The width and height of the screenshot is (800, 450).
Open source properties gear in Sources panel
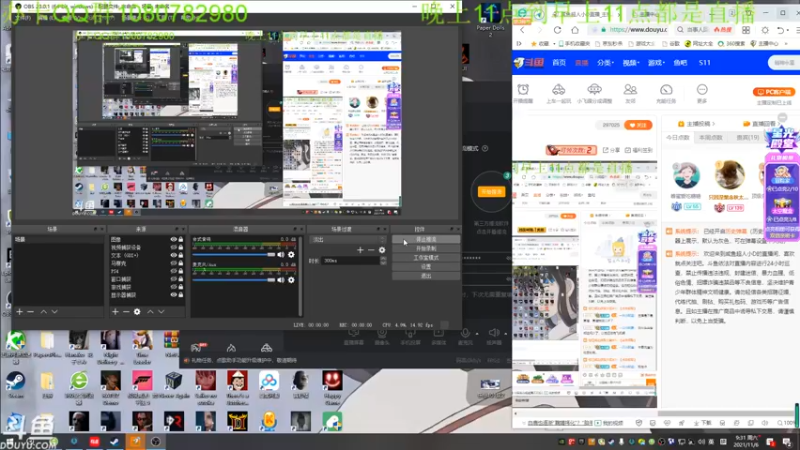[137, 312]
